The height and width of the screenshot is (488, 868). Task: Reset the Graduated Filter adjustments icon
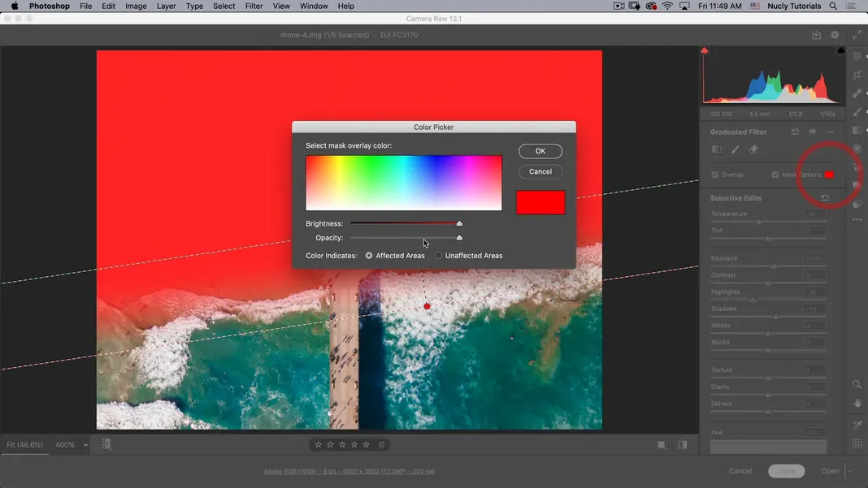(x=795, y=132)
